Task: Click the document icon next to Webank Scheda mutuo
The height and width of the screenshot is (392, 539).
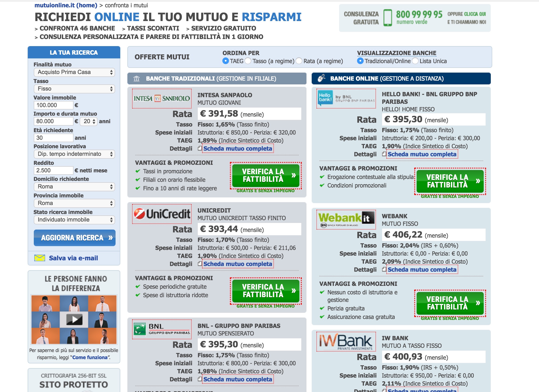Action: click(384, 269)
